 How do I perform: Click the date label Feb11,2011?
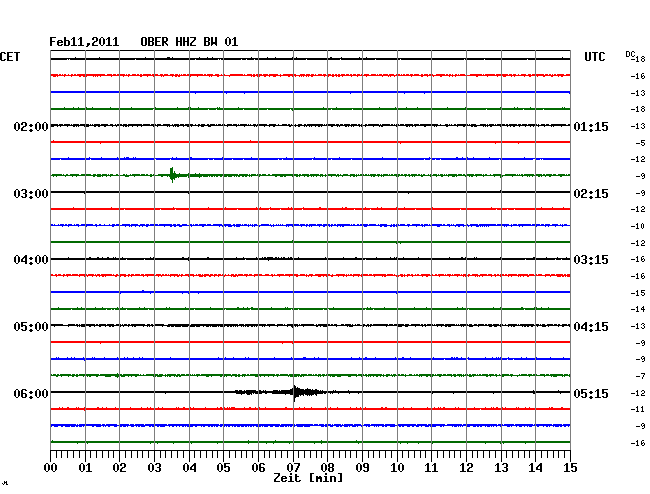[x=84, y=42]
